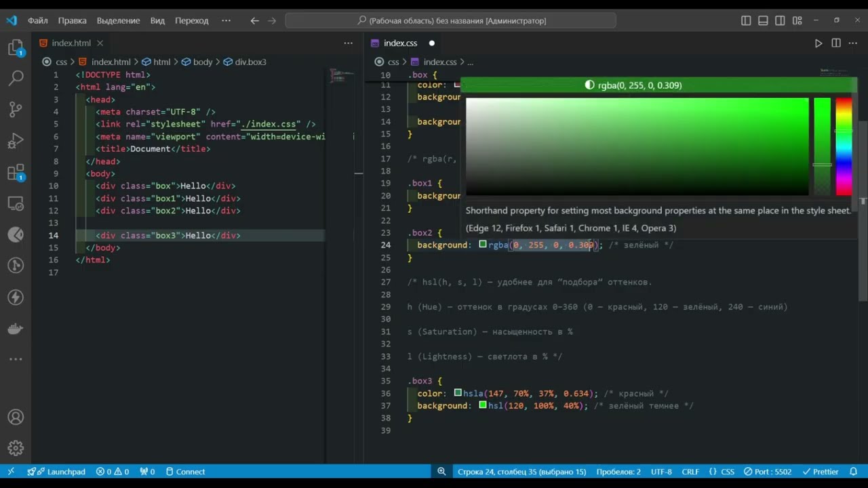Click the hsl green swatch on line 37
Screen dimensions: 868x488
483,405
